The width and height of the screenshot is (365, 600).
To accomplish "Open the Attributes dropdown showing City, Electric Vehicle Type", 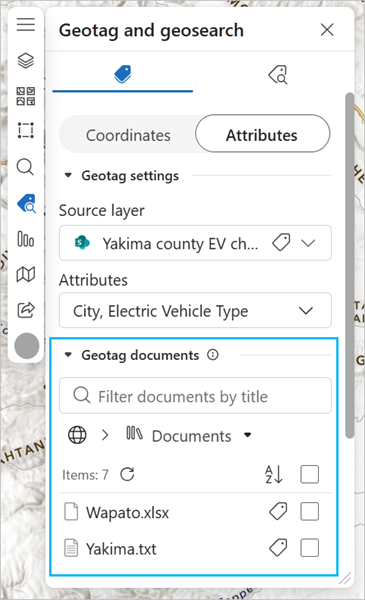I will tap(195, 310).
